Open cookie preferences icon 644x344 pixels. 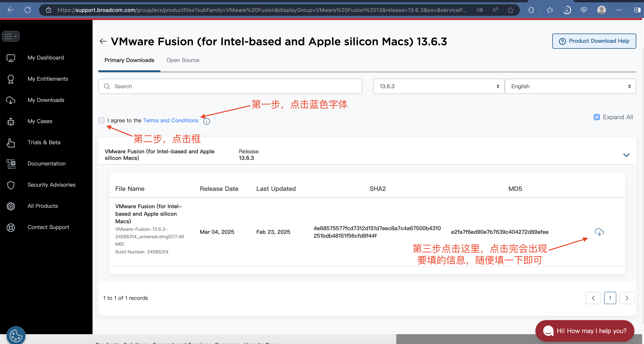pos(16,336)
